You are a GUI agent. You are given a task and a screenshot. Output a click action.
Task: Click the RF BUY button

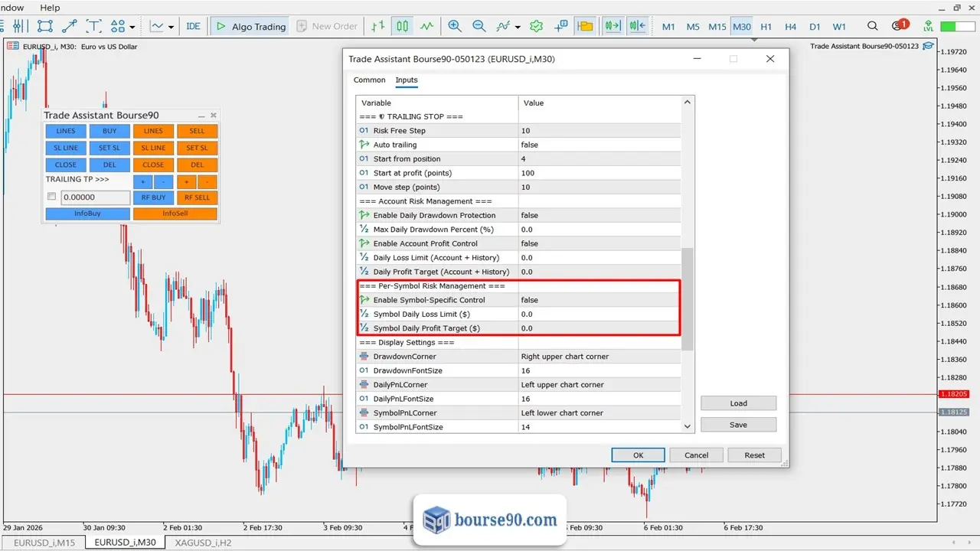tap(153, 197)
